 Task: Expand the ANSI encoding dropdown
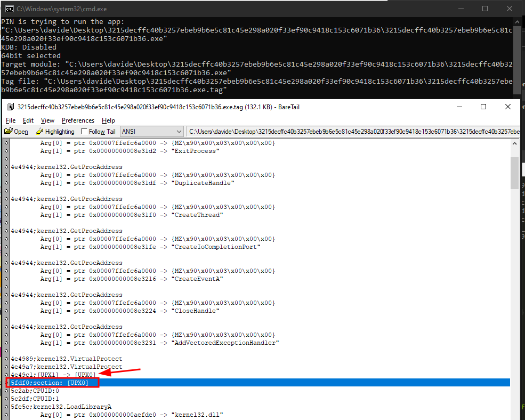click(179, 132)
